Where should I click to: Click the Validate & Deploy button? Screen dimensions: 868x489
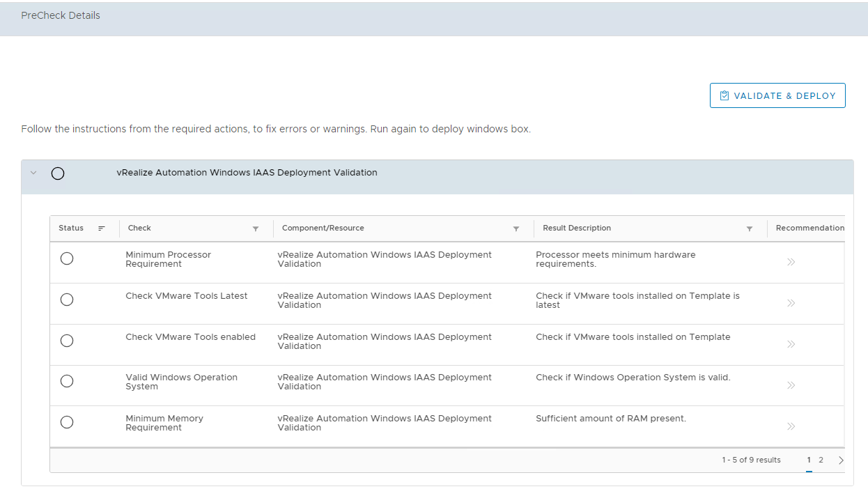pyautogui.click(x=777, y=96)
